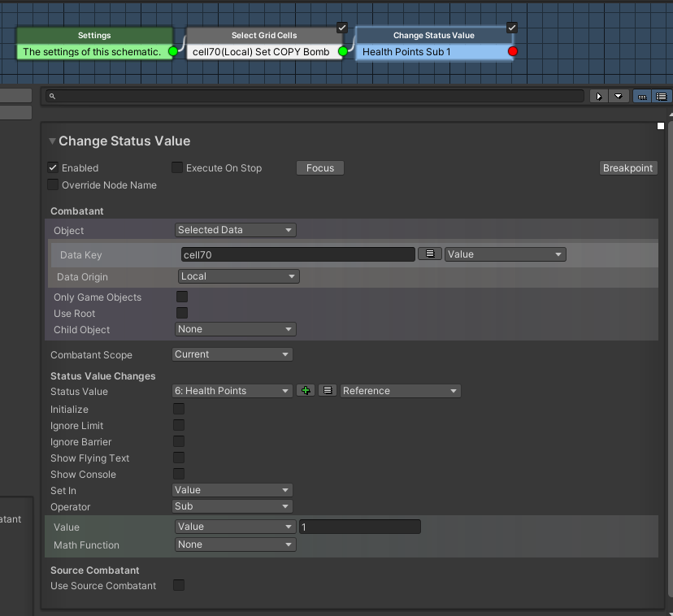Check Ignore Barrier
This screenshot has width=673, height=616.
pos(179,441)
